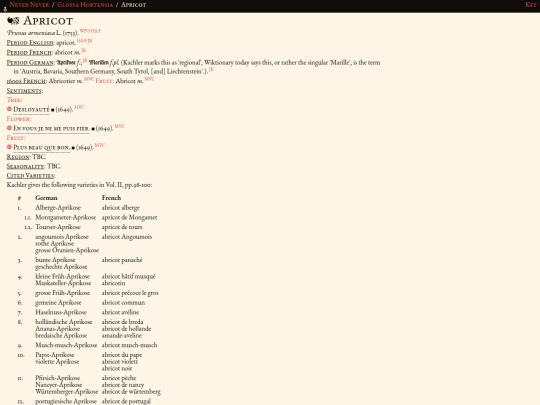This screenshot has width=540, height=405.
Task: Open the JK reference after Liechtenstein
Action: 211,69
